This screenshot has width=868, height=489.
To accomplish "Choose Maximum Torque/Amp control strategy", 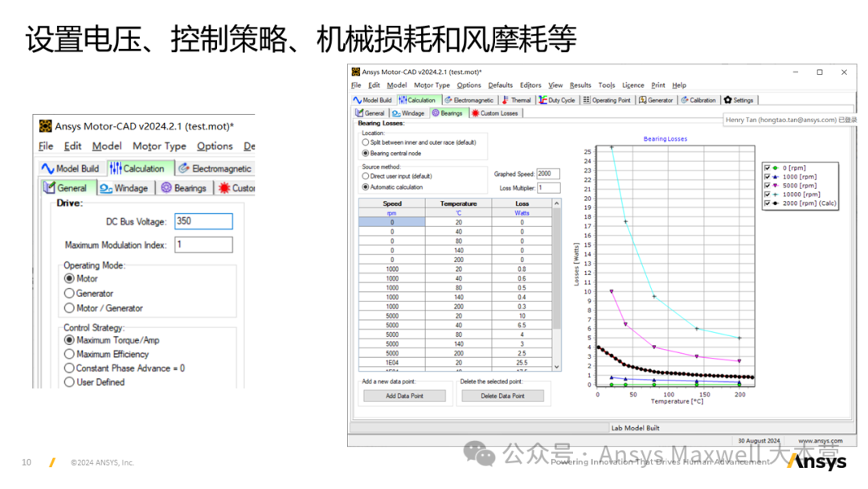I will (x=69, y=340).
